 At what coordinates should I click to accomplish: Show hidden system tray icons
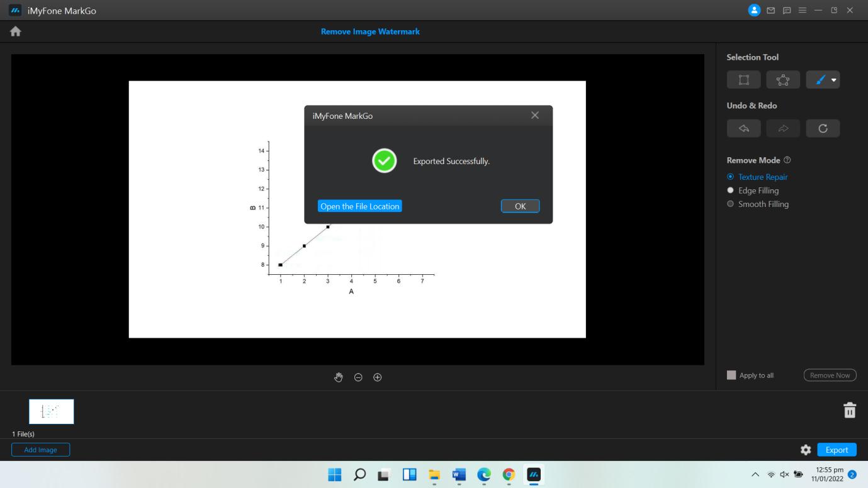(x=755, y=475)
